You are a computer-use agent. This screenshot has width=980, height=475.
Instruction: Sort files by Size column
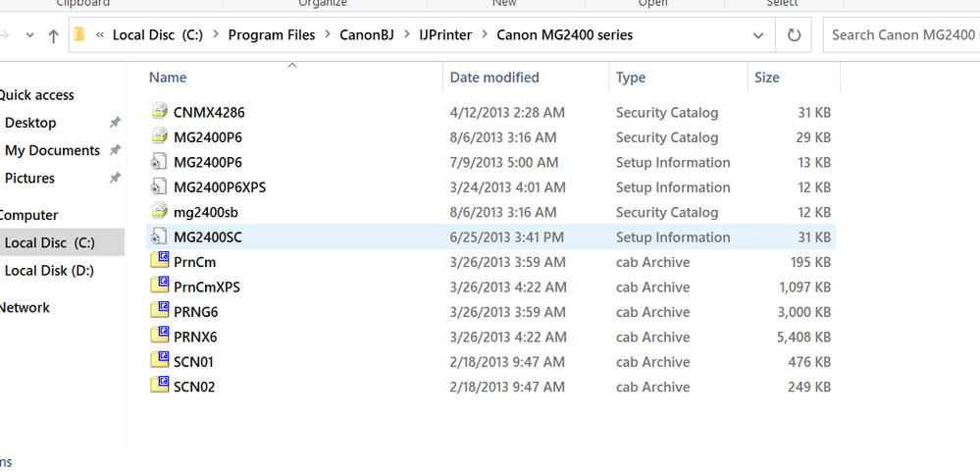[x=767, y=78]
